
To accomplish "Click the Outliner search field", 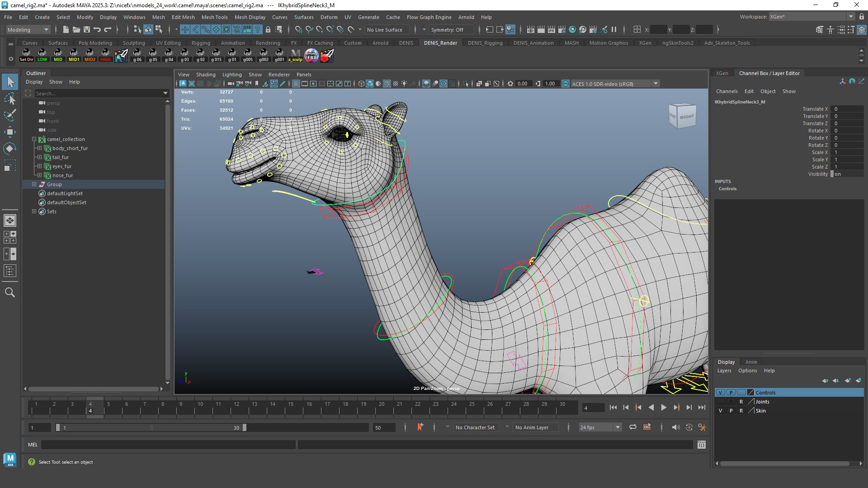I will pyautogui.click(x=101, y=94).
